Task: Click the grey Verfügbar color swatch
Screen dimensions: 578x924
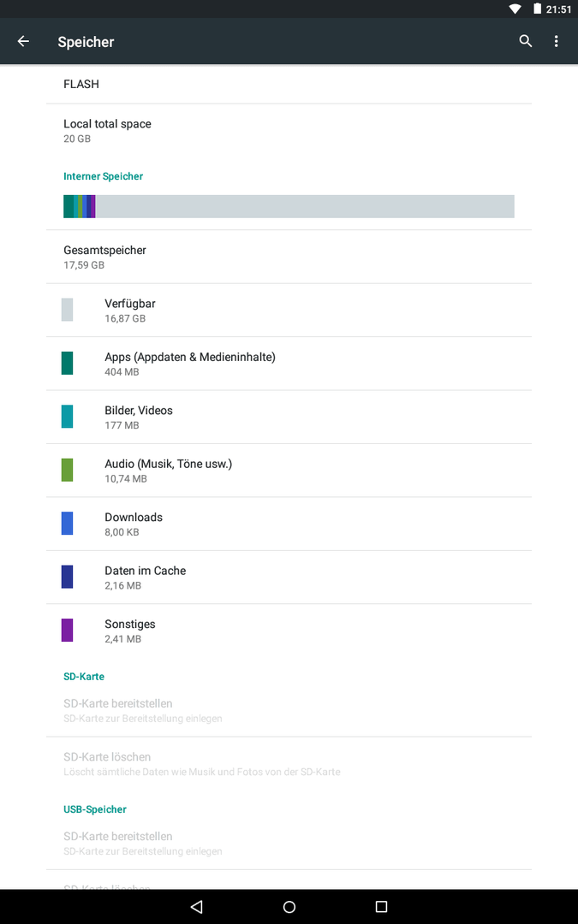Action: point(68,310)
